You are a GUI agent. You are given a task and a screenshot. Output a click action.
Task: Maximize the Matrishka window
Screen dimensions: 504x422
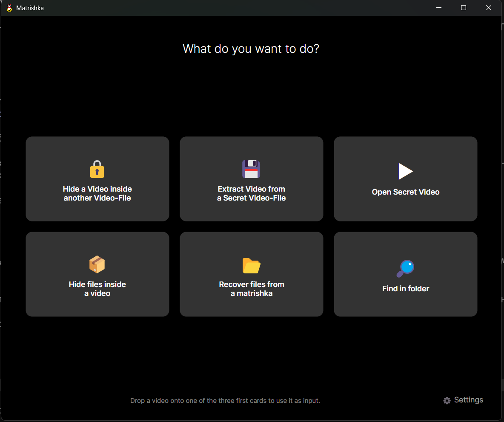click(x=464, y=8)
